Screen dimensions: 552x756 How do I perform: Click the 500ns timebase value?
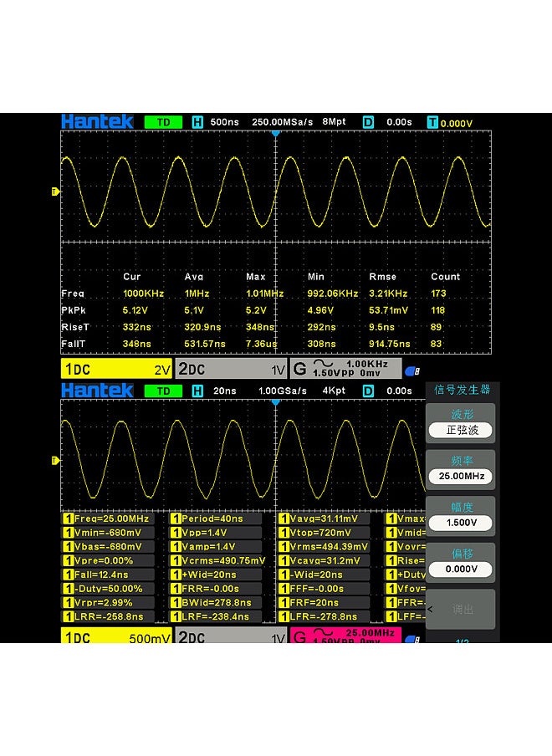pyautogui.click(x=225, y=122)
